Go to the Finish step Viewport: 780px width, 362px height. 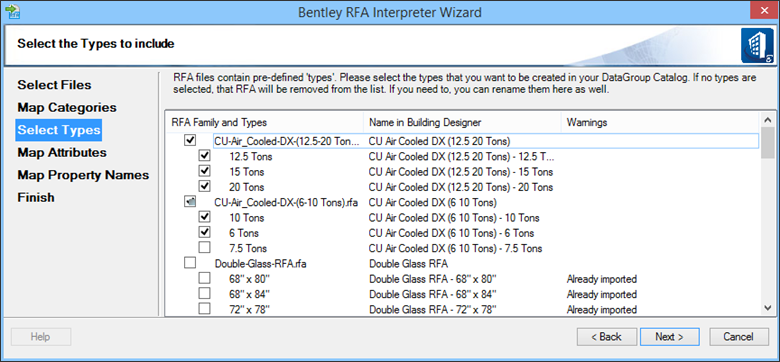pyautogui.click(x=36, y=197)
